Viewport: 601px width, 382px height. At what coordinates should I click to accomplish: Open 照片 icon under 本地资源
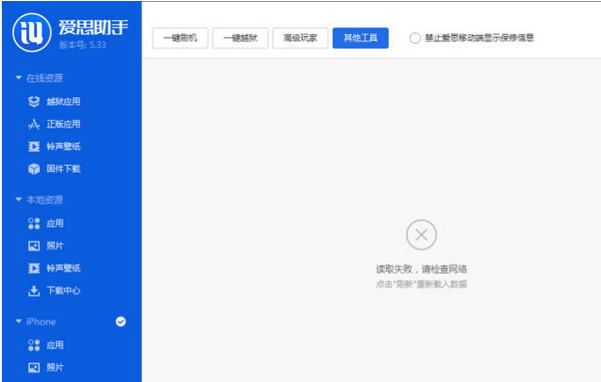click(x=34, y=246)
